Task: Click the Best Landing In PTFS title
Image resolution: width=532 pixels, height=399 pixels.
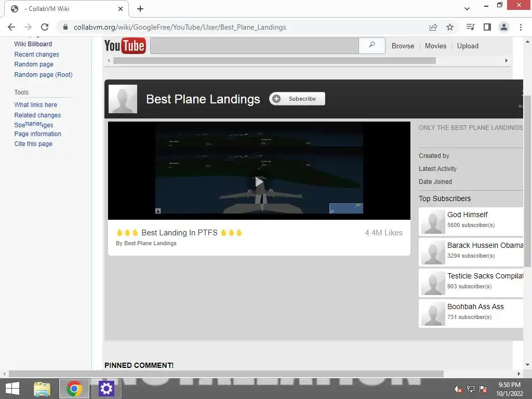Action: [179, 233]
